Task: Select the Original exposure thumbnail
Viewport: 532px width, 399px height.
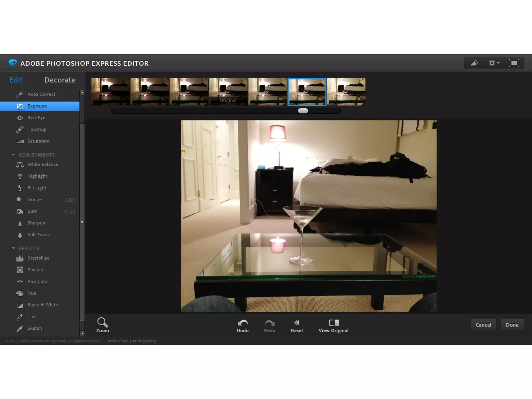Action: coord(228,92)
